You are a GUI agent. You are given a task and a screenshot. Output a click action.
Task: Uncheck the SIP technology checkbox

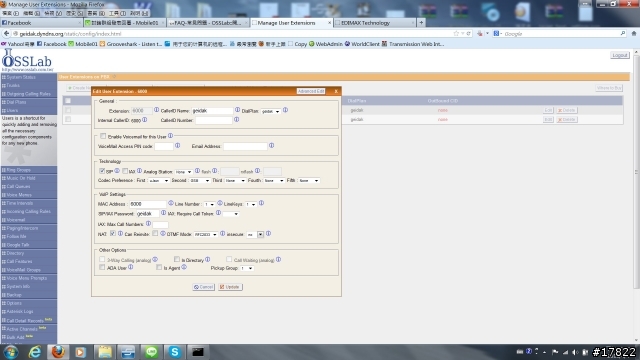pyautogui.click(x=102, y=171)
